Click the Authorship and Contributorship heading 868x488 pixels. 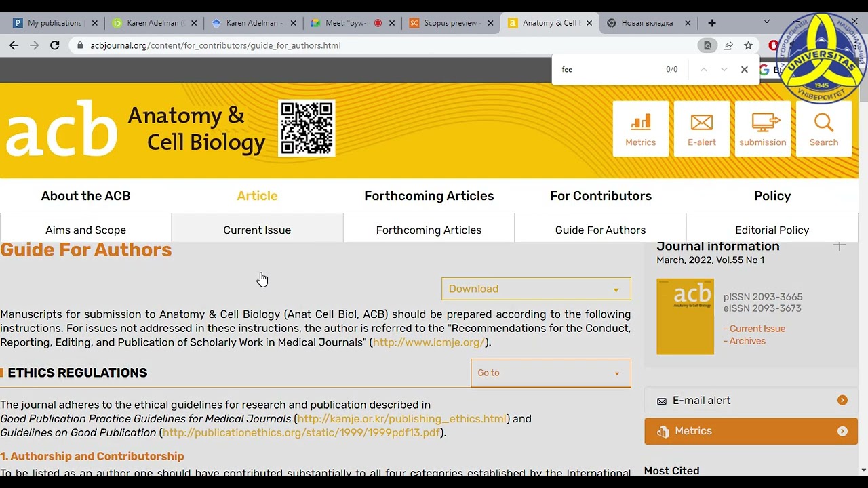coord(92,456)
